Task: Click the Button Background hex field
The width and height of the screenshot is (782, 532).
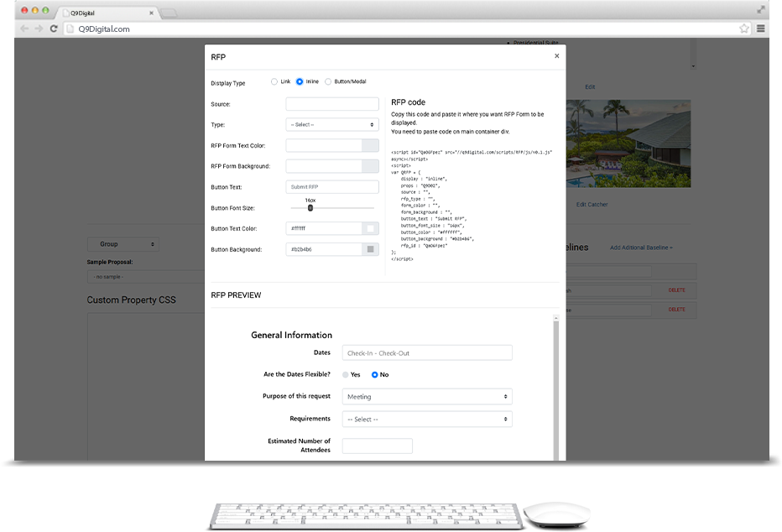Action: coord(324,249)
